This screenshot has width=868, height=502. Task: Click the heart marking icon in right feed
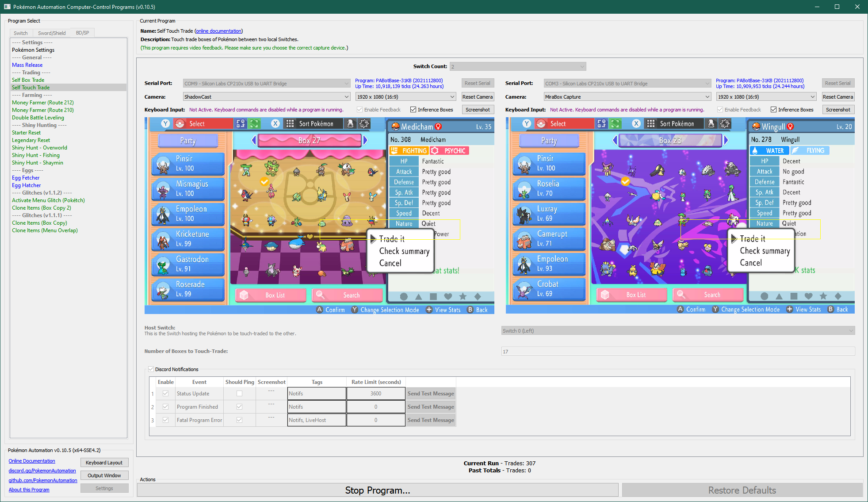point(808,296)
